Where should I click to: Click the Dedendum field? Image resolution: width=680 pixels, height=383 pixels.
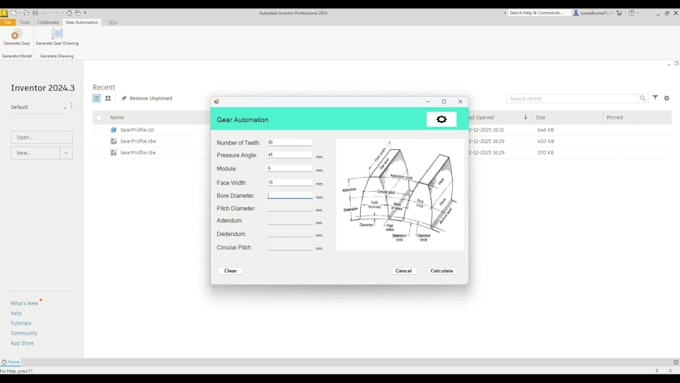coord(290,234)
